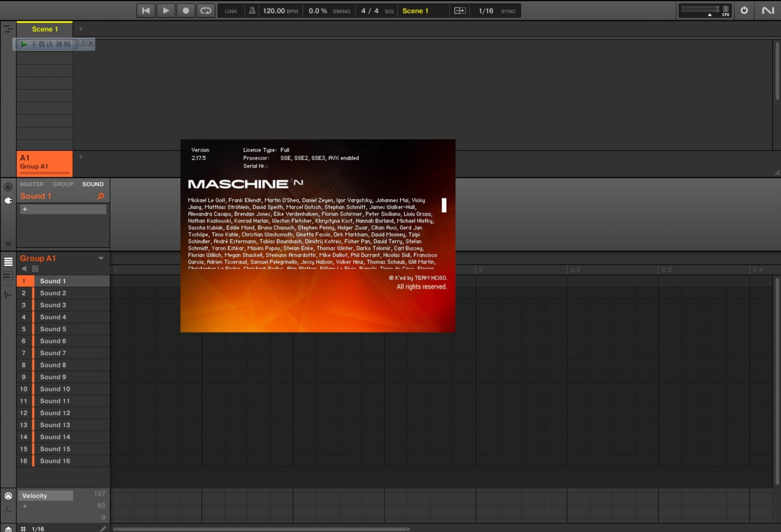Image resolution: width=781 pixels, height=532 pixels.
Task: Click timeline marker 2.2
Action: pos(575,270)
